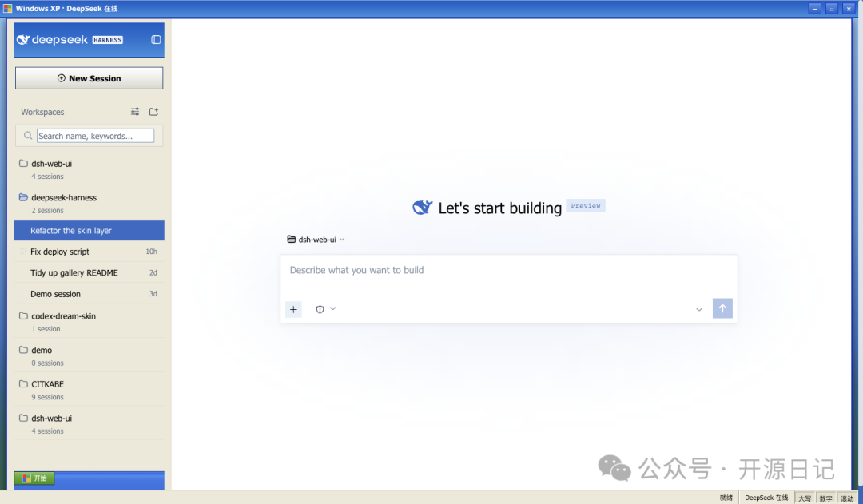Open the 'Demo session' entry
The image size is (863, 504).
coord(89,294)
